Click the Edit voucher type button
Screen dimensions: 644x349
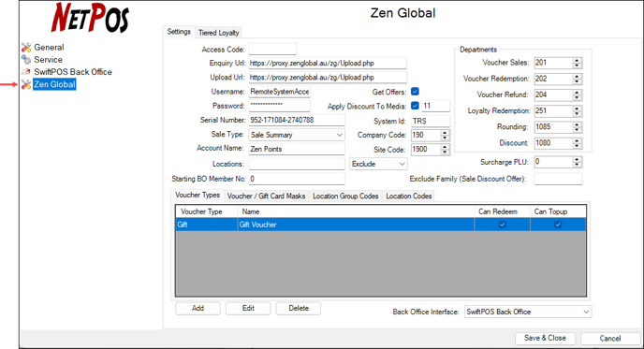(x=248, y=309)
